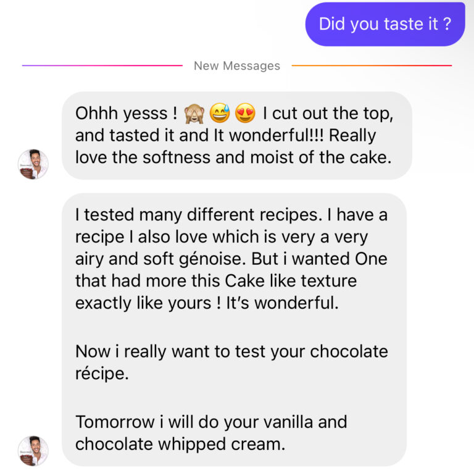
Task: Click the "New Messages" divider label
Action: (237, 65)
